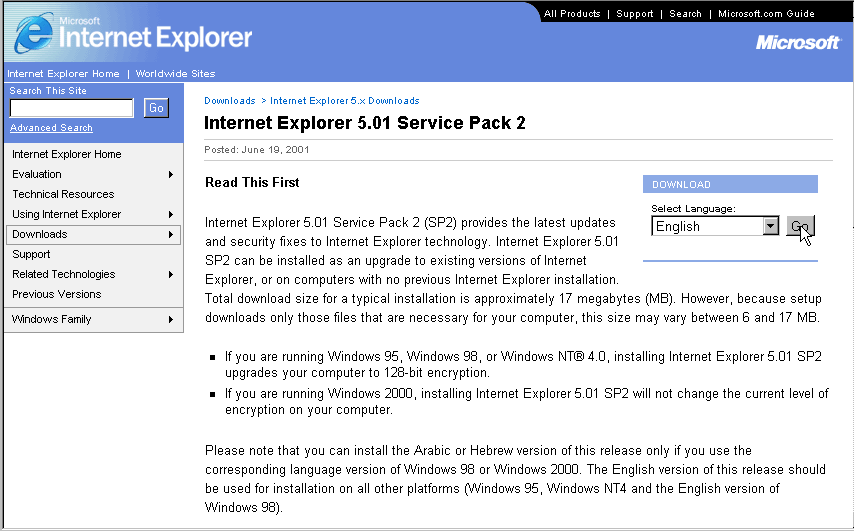Go to Internet Explorer Home in blue bar
854x531 pixels.
point(63,74)
